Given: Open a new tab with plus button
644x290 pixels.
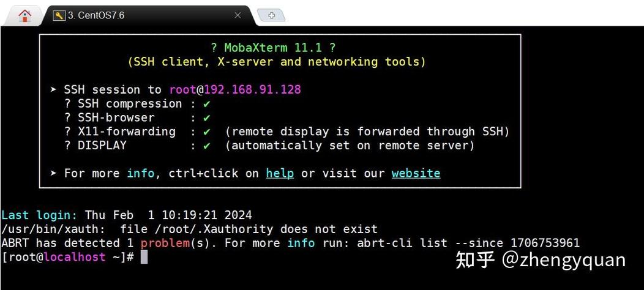Looking at the screenshot, I should click(271, 16).
